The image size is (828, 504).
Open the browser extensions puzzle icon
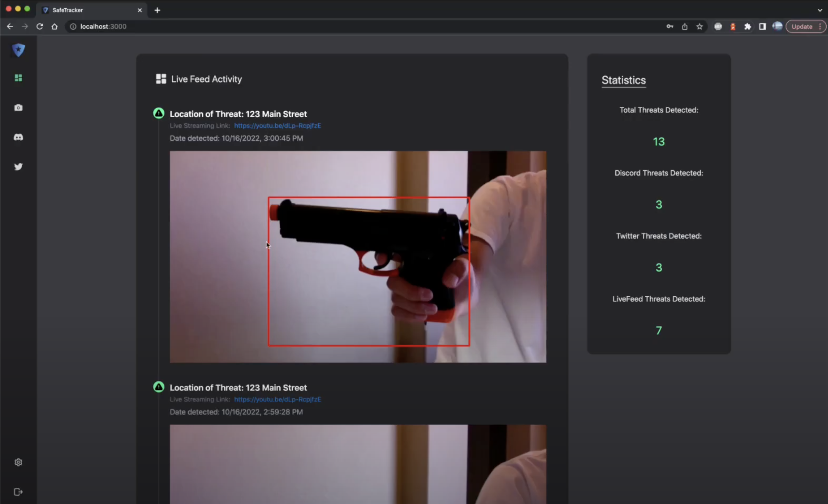pyautogui.click(x=748, y=26)
